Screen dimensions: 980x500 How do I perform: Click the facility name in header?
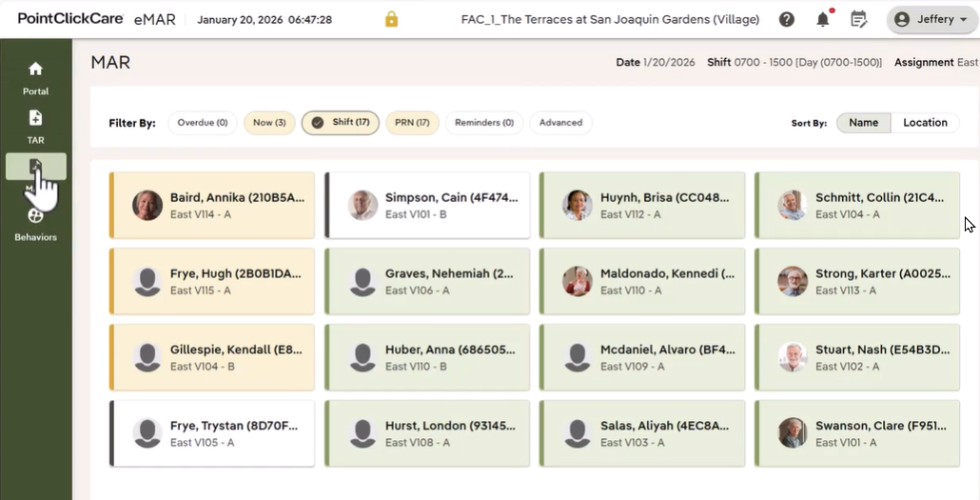point(610,19)
